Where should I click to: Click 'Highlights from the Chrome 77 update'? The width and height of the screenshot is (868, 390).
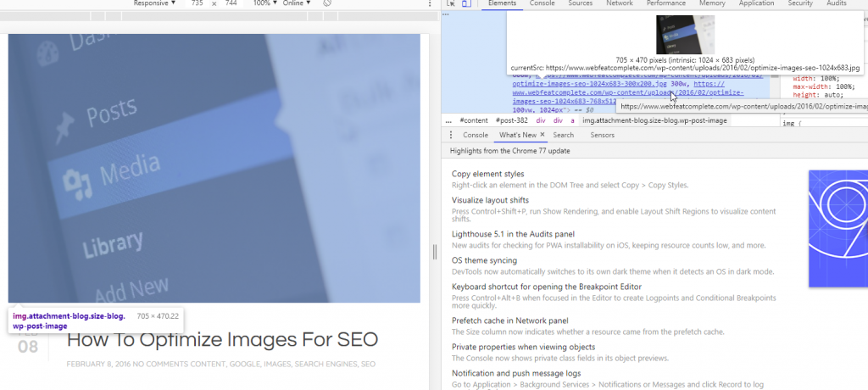point(509,151)
